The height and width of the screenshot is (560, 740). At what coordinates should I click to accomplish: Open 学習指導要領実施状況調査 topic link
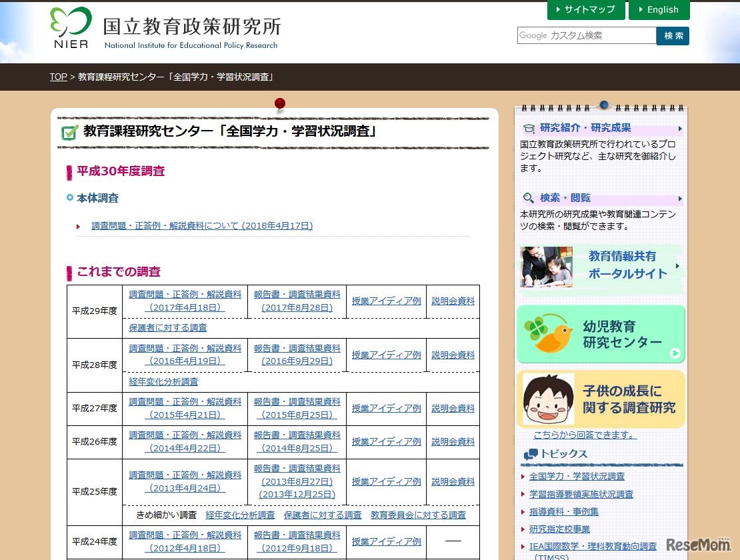pyautogui.click(x=581, y=495)
